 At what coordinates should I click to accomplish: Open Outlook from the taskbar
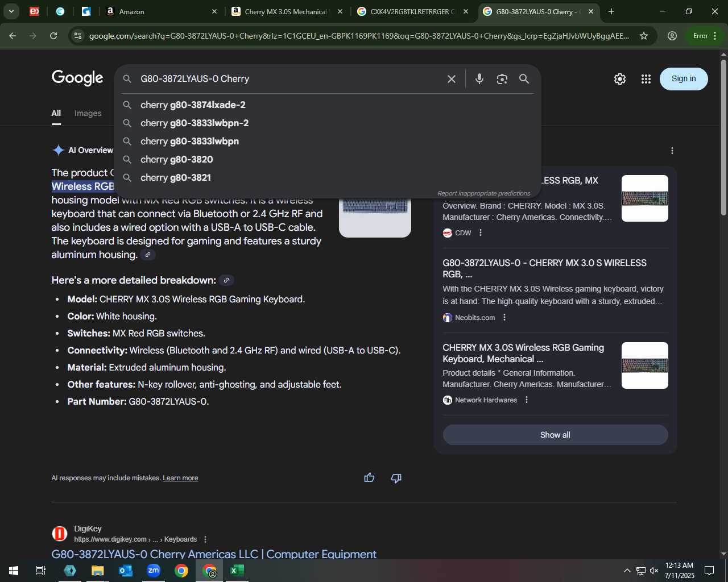[x=126, y=570]
